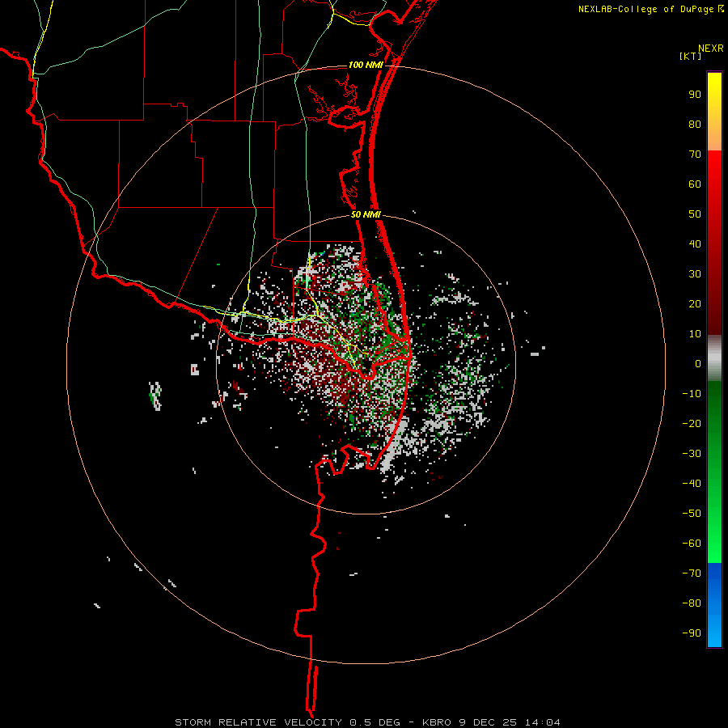Click the 14:04 timestamp in footer

[543, 722]
